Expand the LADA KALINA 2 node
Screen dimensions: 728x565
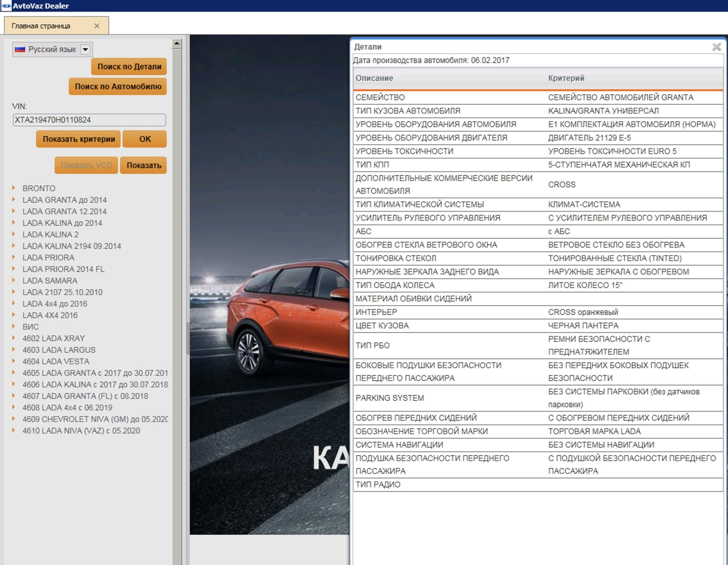[x=14, y=234]
